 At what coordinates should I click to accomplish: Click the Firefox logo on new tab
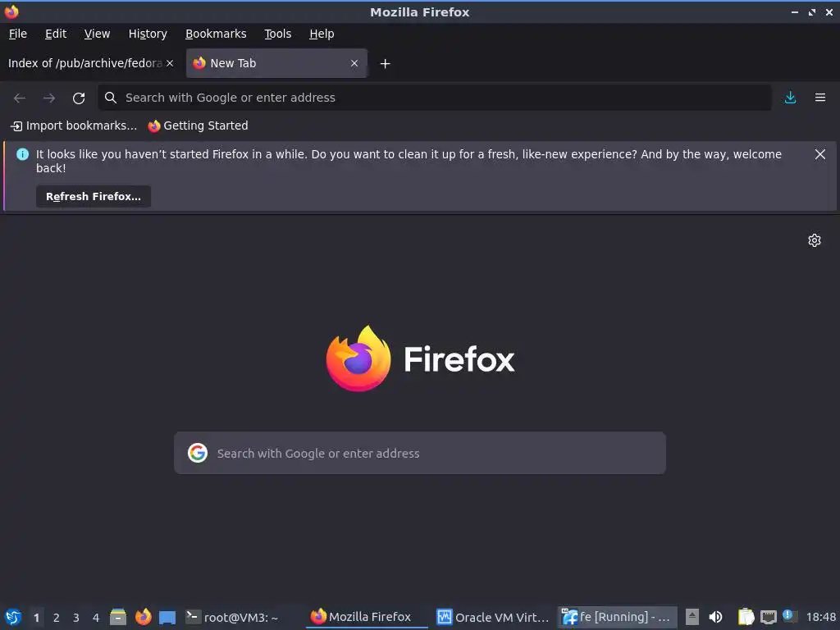(x=420, y=358)
